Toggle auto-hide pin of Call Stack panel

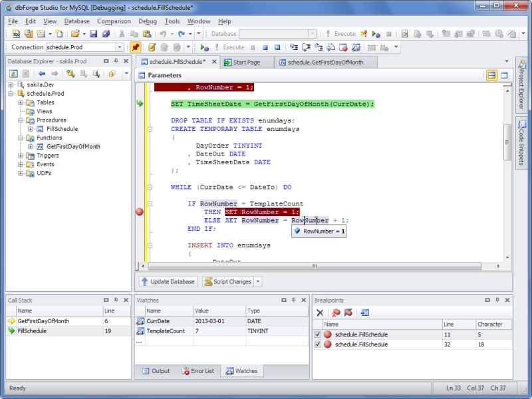tap(116, 300)
